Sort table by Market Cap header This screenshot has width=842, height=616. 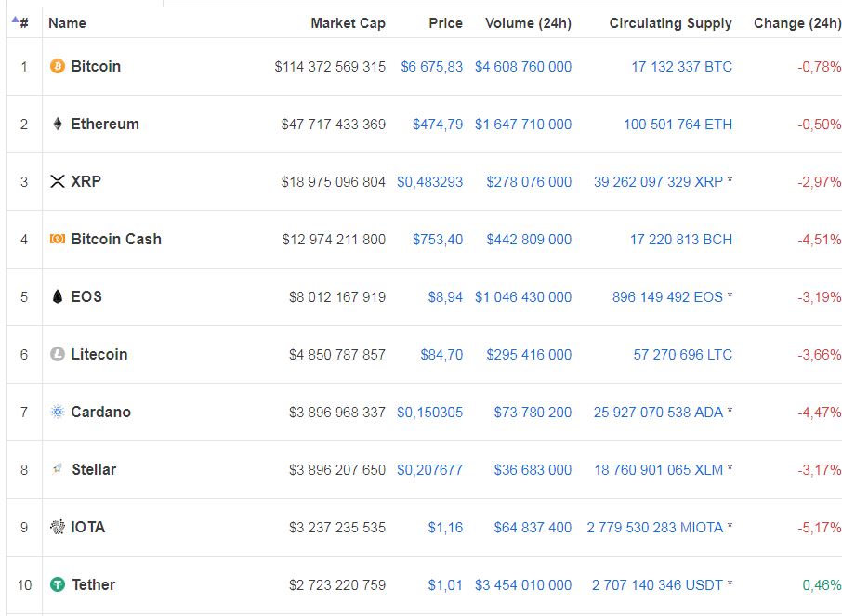coord(348,23)
